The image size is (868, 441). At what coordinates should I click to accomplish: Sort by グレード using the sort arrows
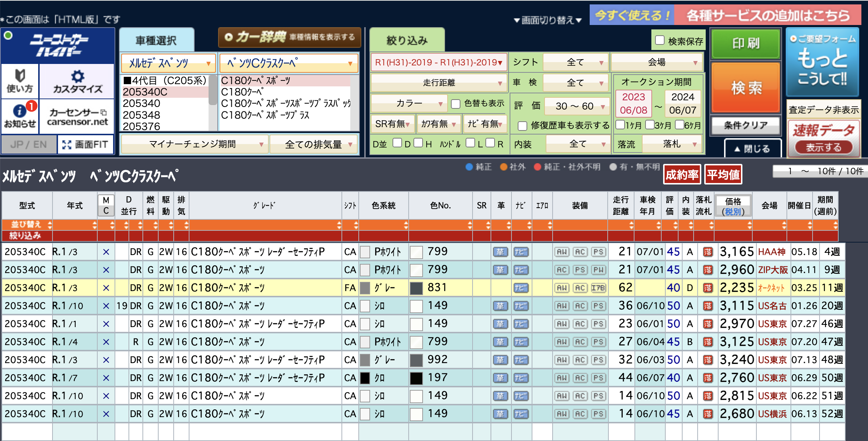(x=339, y=225)
